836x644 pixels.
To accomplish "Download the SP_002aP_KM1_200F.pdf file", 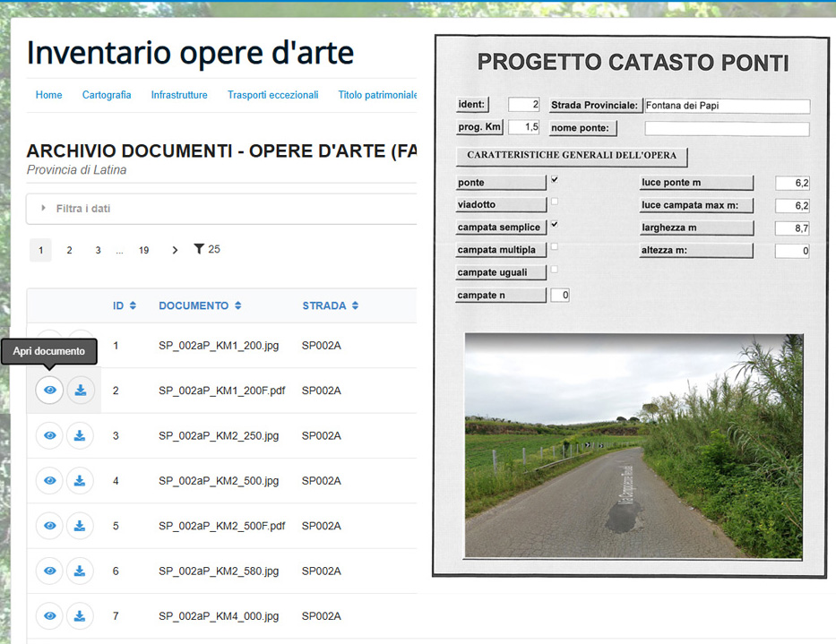I will click(x=80, y=391).
